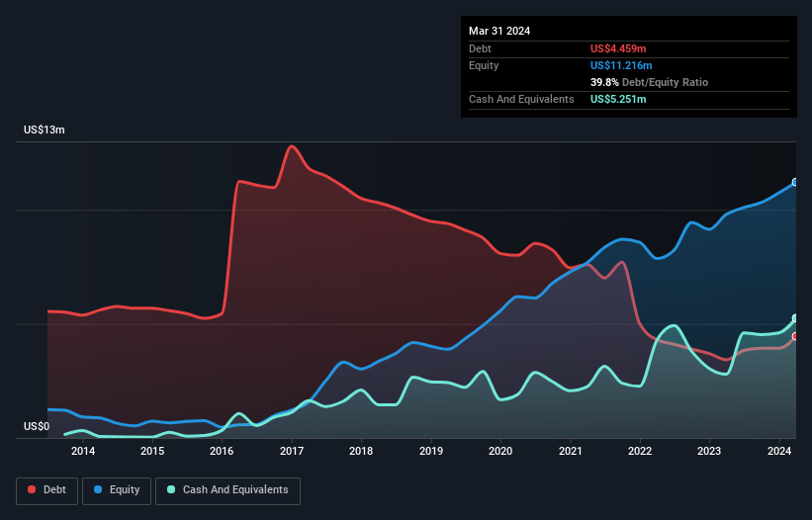Select the 2016 x-axis label
812x520 pixels.
point(222,451)
